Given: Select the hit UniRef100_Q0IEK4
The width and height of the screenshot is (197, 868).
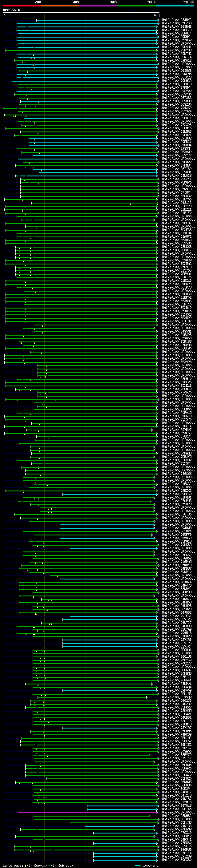Looking at the screenshot, I should point(177,616).
